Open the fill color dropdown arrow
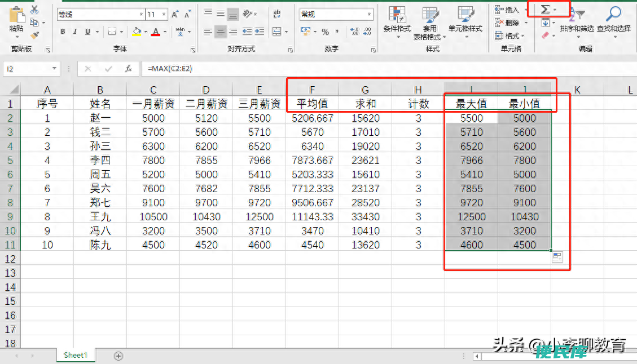The height and width of the screenshot is (364, 637). click(146, 31)
